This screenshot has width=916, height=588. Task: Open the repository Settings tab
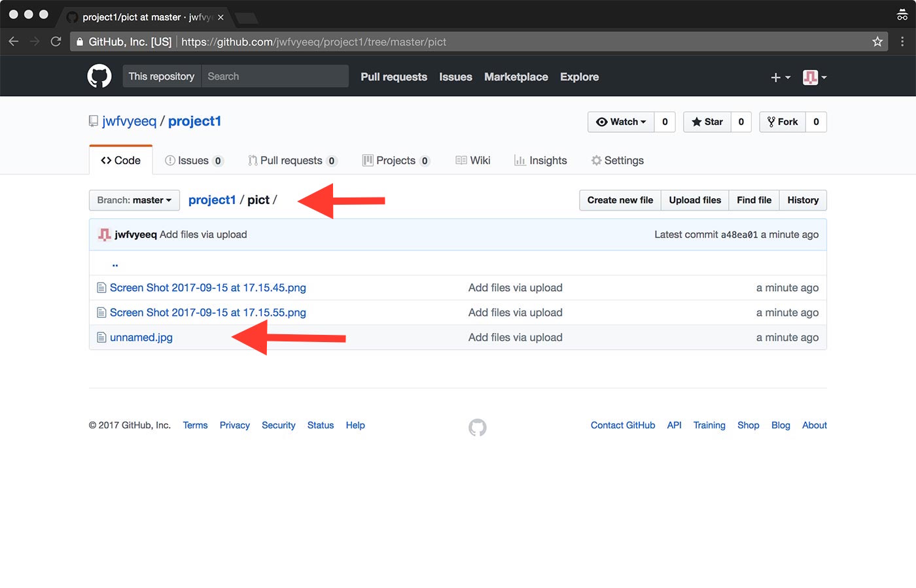(x=618, y=160)
